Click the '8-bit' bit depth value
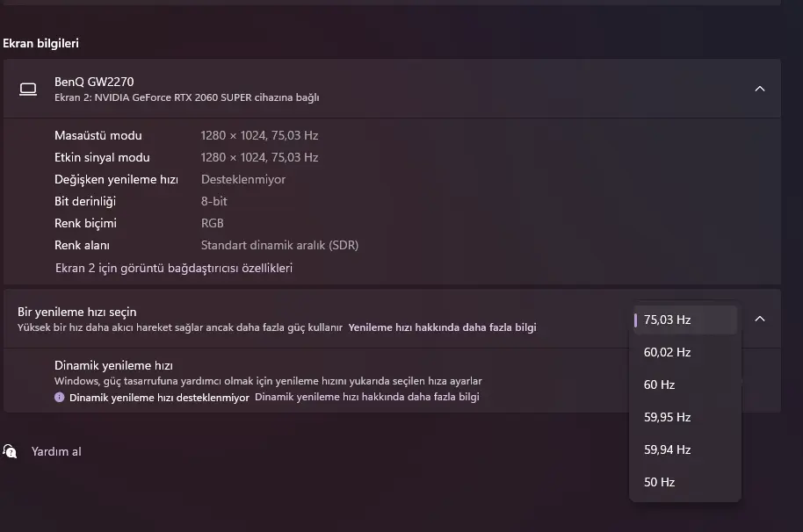 click(213, 202)
